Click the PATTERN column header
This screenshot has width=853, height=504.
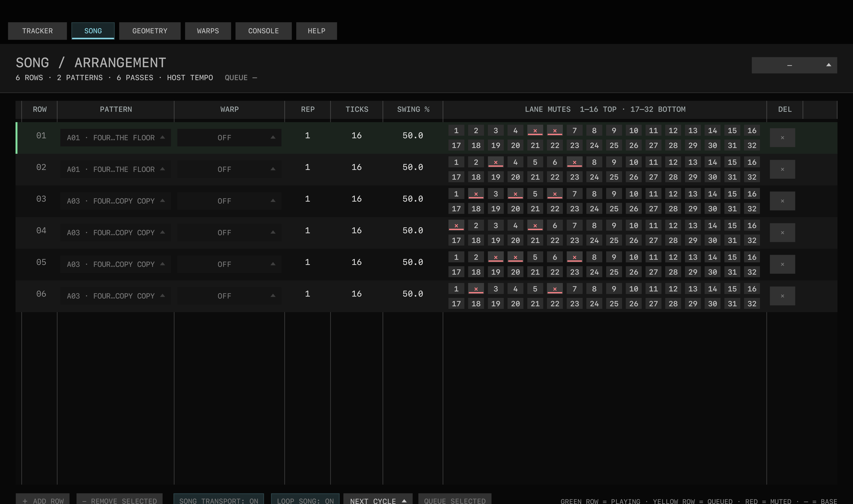[x=116, y=109]
